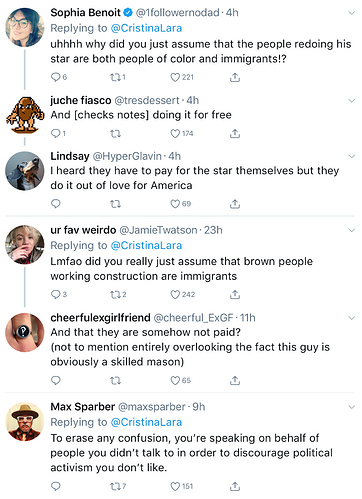Like Sophia Benoit's tweet with 221 likes
This screenshot has width=362, height=499.
click(x=175, y=77)
